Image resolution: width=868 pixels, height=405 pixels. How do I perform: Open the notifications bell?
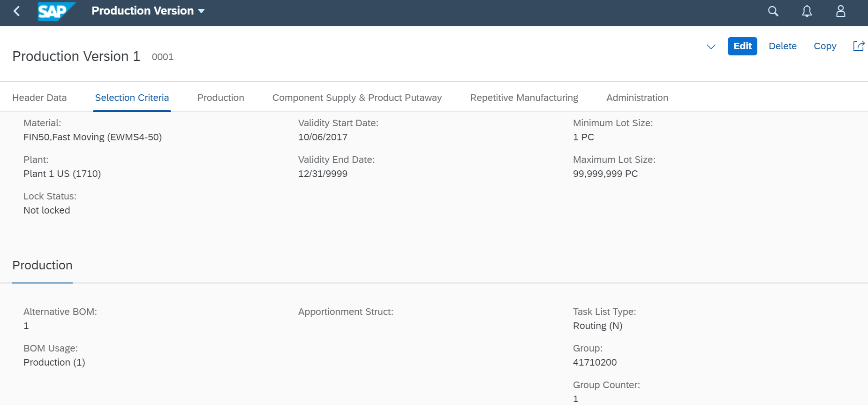(x=807, y=11)
